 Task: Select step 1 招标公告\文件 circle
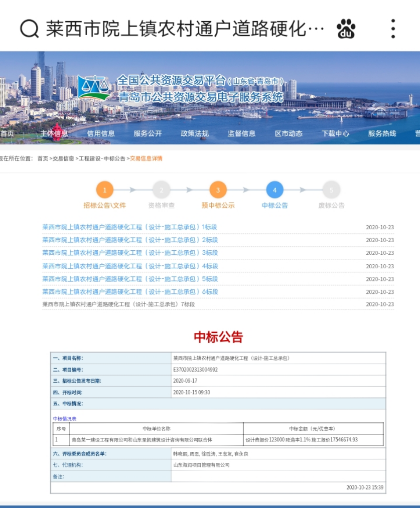104,190
